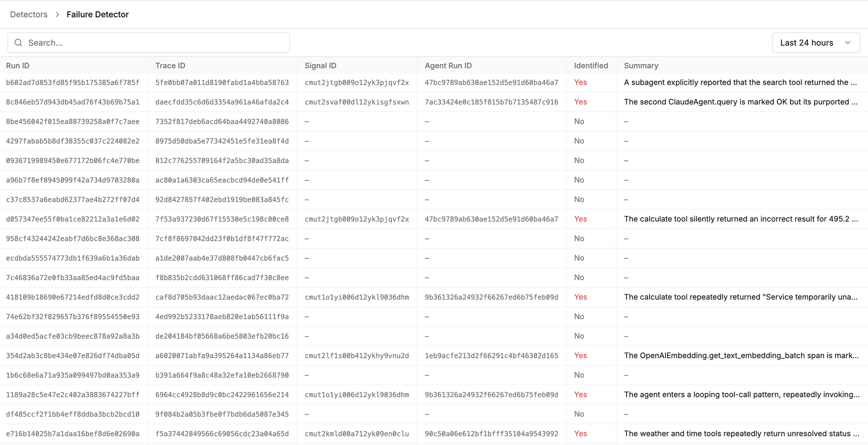Image resolution: width=868 pixels, height=445 pixels.
Task: Click the Failure Detector breadcrumb
Action: [x=98, y=14]
